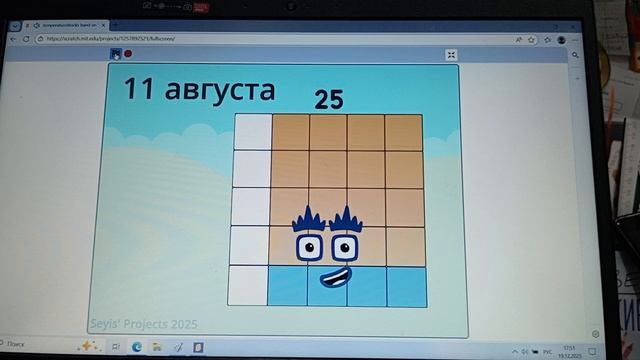The width and height of the screenshot is (640, 360).
Task: Open the blue app icon on the taskbar
Action: [198, 347]
